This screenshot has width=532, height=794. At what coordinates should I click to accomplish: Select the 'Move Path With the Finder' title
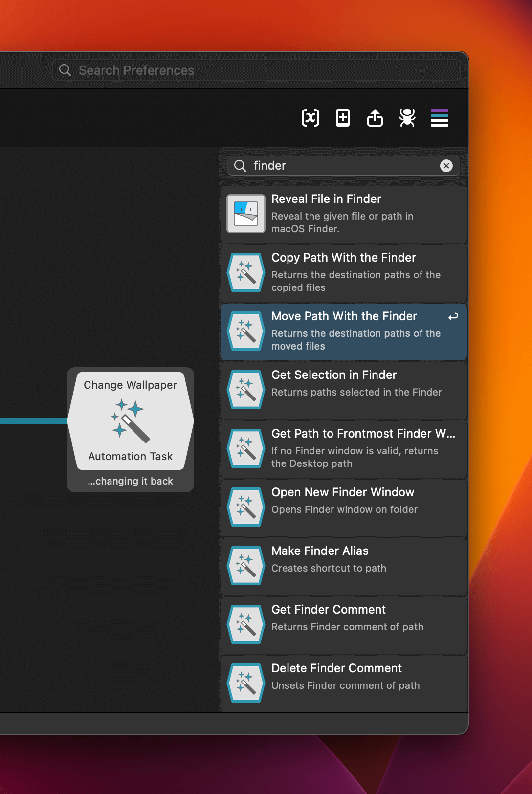click(344, 316)
